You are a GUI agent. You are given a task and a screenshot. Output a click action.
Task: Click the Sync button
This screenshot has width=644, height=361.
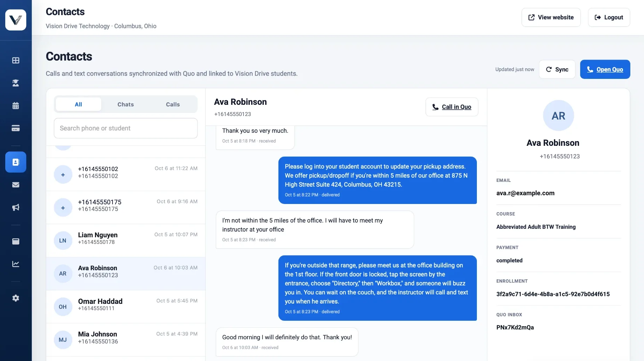point(557,69)
